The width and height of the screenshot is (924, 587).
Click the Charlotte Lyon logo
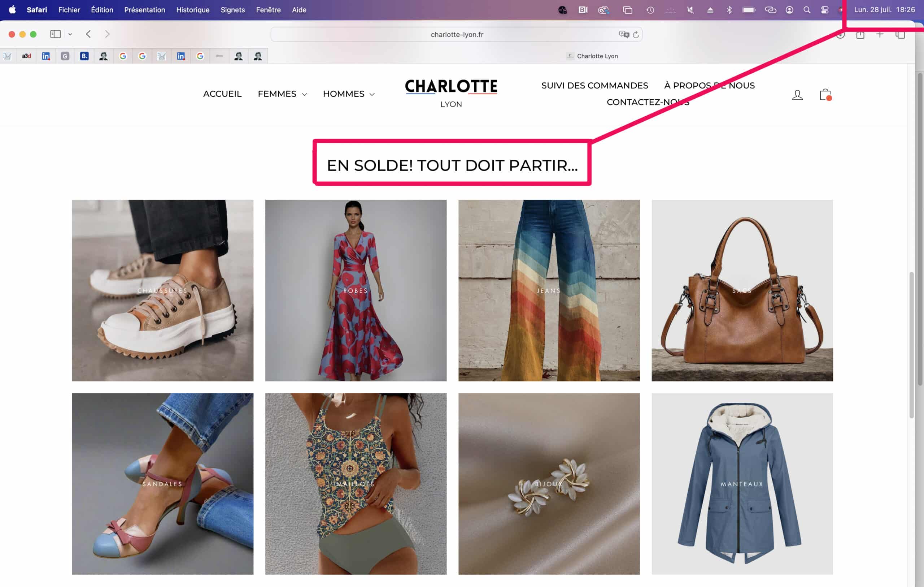(451, 93)
